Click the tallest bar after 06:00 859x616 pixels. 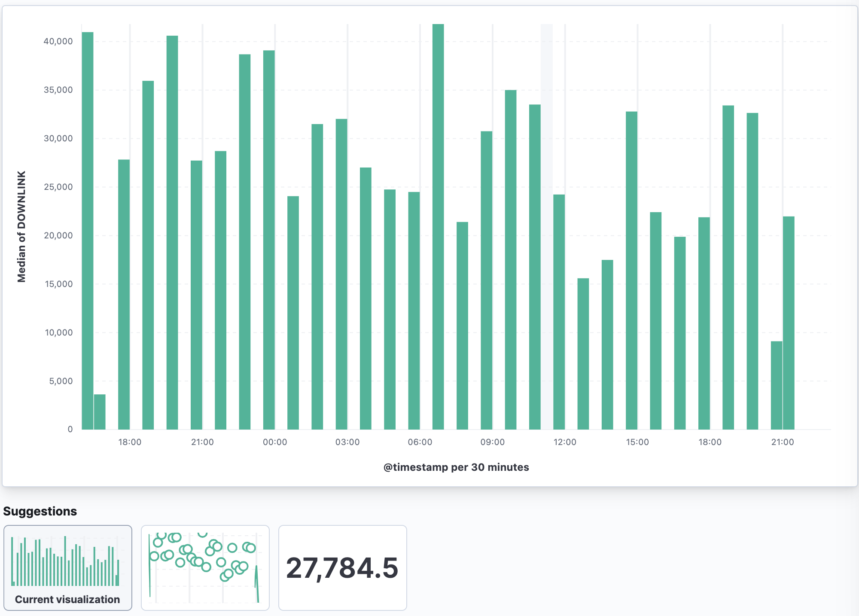438,227
